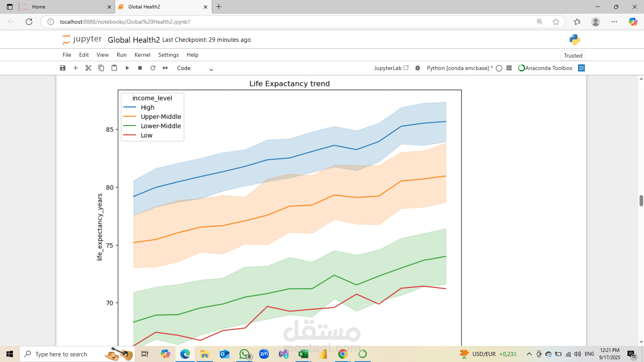This screenshot has height=362, width=644.
Task: Copy the selected cell in the toolbar
Action: 101,68
